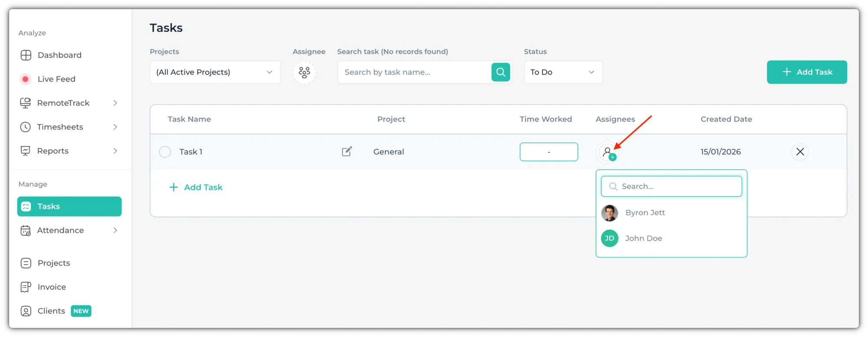Open the Projects filter dropdown
Viewport: 868px width, 337px height.
[215, 72]
